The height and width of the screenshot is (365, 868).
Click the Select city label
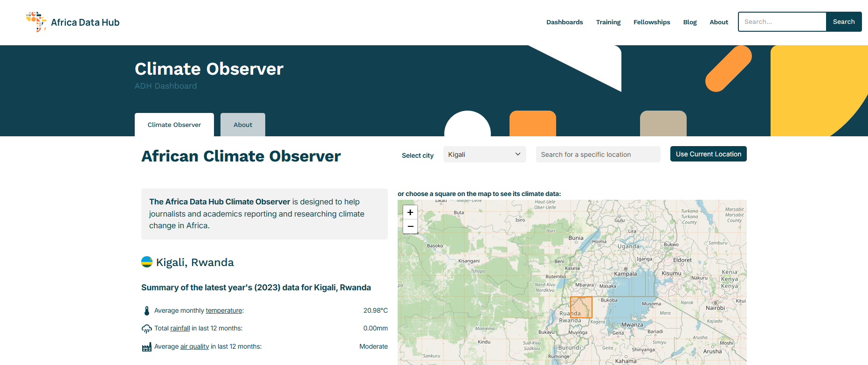[x=418, y=155]
